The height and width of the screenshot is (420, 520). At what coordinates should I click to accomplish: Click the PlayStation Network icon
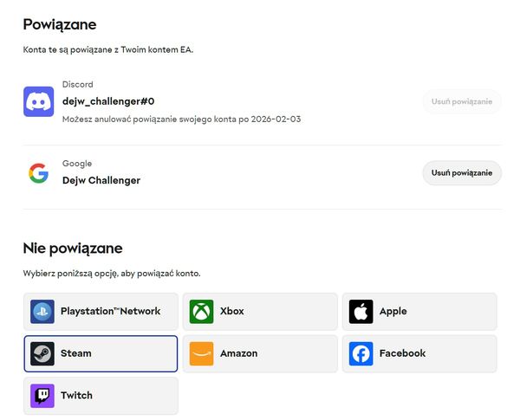(x=42, y=311)
